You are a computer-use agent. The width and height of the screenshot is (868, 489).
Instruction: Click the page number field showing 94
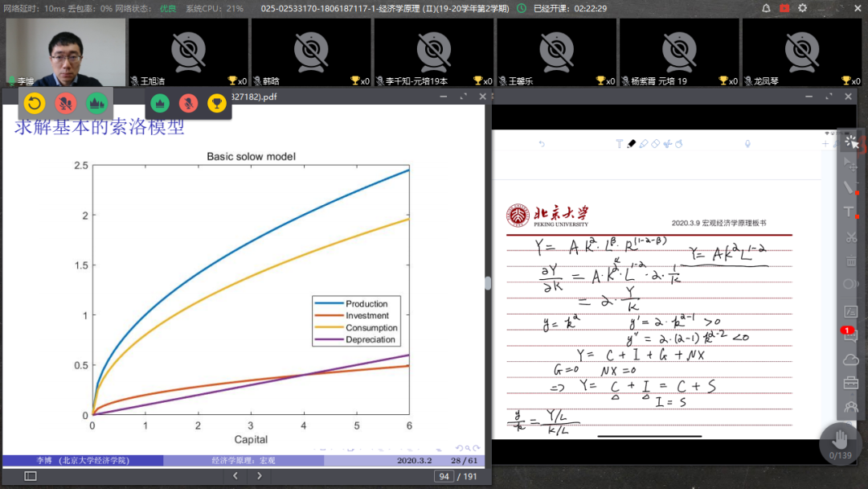click(443, 476)
